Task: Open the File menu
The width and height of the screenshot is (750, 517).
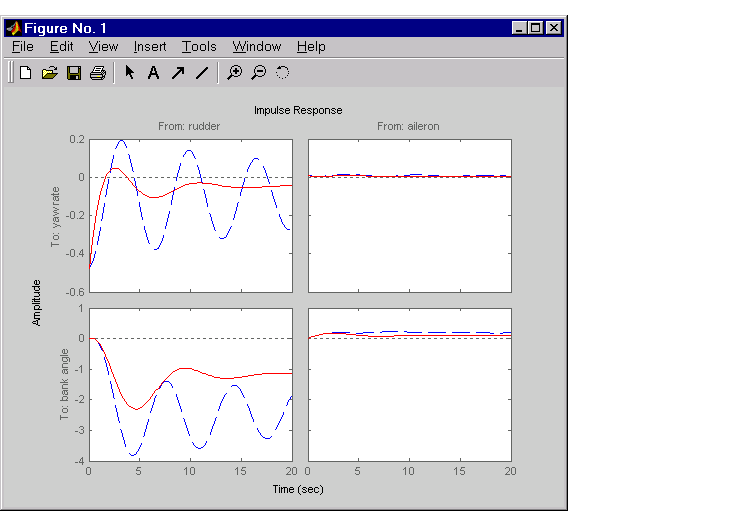Action: pyautogui.click(x=22, y=46)
